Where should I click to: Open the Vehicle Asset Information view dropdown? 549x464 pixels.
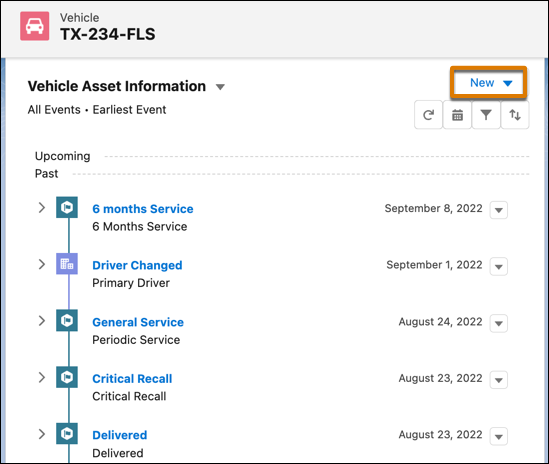(220, 87)
